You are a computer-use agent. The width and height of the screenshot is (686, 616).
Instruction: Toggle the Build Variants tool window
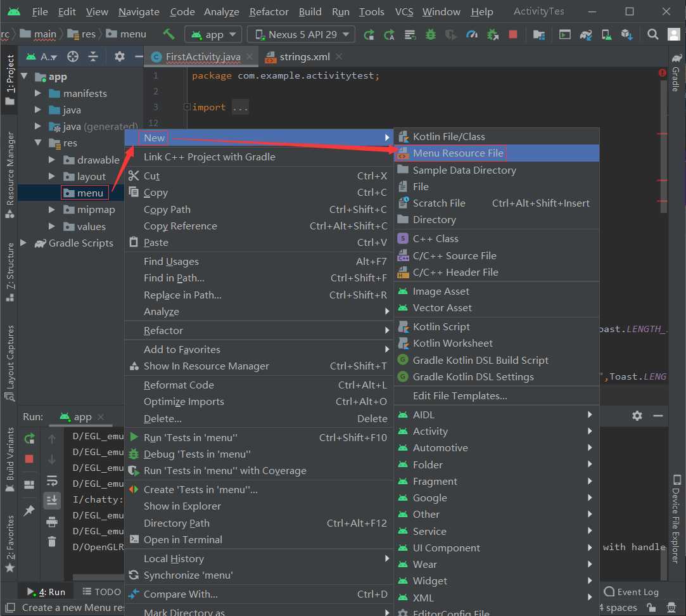click(10, 459)
